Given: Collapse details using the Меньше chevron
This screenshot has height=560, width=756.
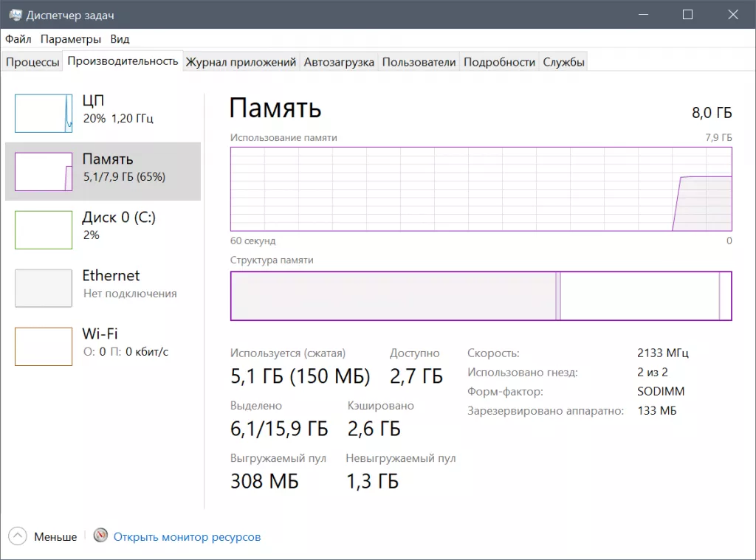Looking at the screenshot, I should coord(18,536).
